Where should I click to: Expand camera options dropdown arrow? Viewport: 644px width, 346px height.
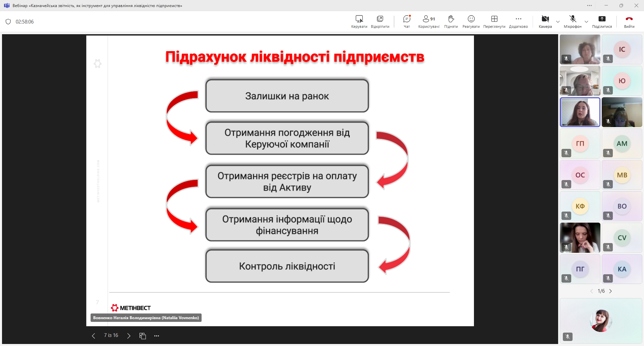(x=558, y=22)
